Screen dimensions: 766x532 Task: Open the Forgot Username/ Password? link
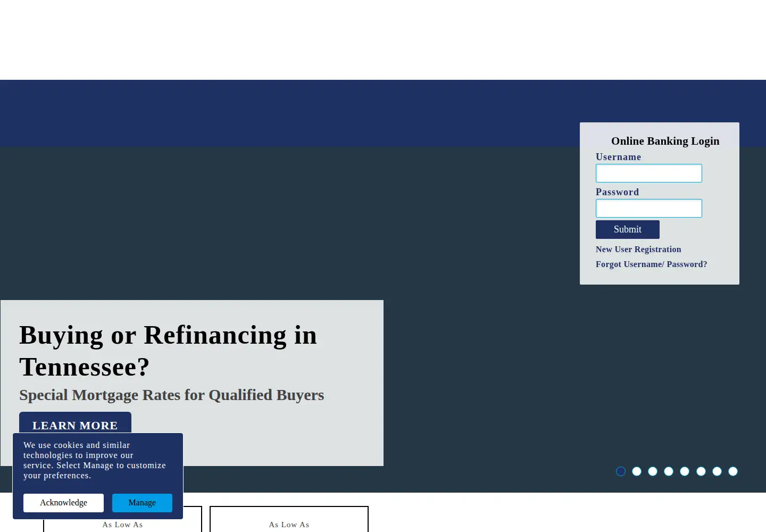click(651, 264)
